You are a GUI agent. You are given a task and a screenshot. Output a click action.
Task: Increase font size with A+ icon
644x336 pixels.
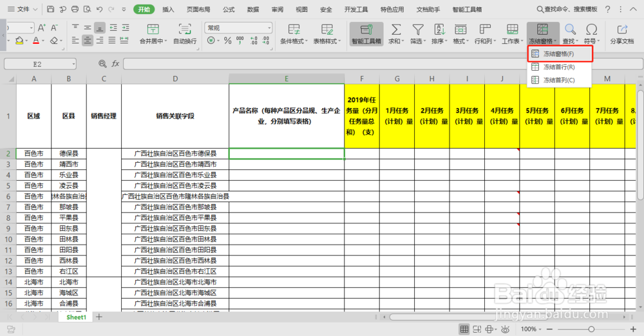[x=41, y=28]
